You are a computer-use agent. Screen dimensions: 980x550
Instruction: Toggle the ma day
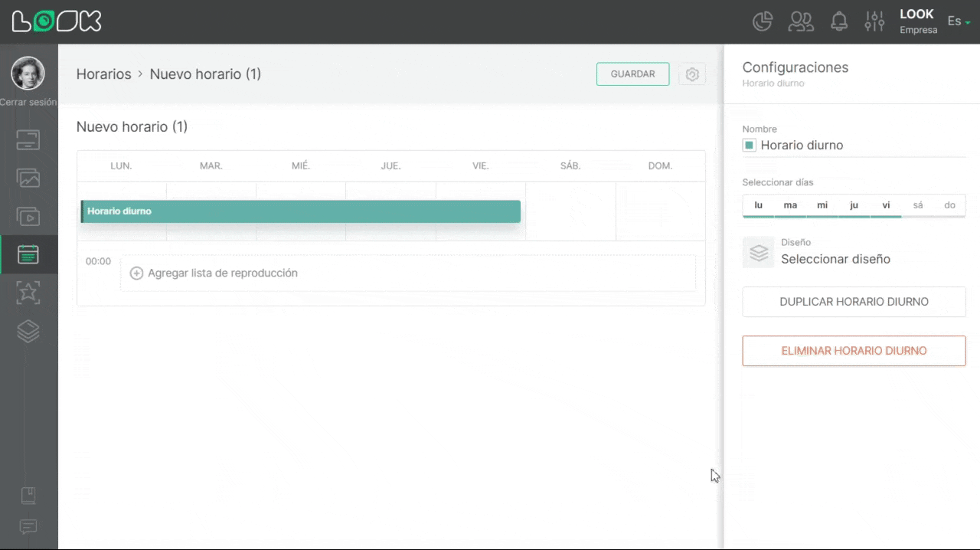click(x=790, y=205)
